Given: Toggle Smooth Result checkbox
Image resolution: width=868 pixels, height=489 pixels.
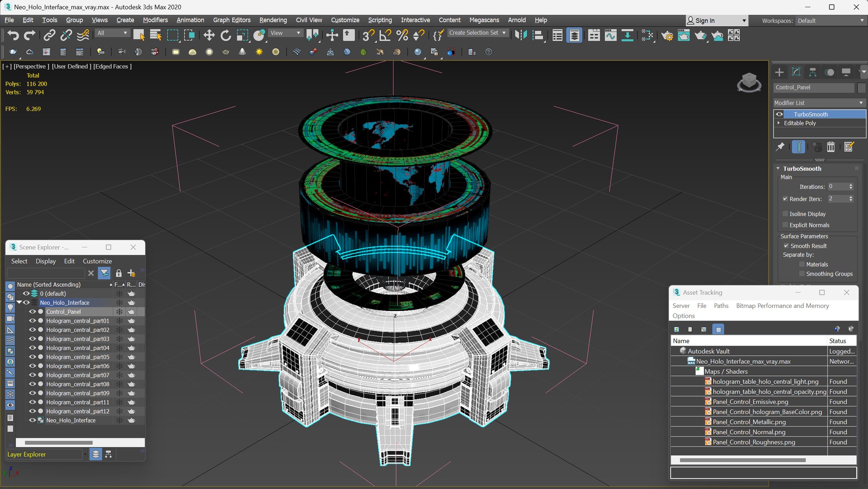Looking at the screenshot, I should [x=786, y=246].
